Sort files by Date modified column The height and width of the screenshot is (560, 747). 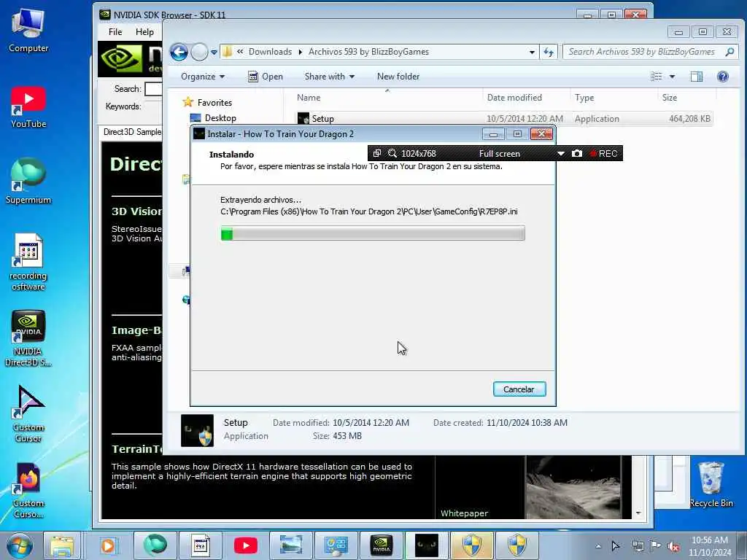(x=514, y=98)
